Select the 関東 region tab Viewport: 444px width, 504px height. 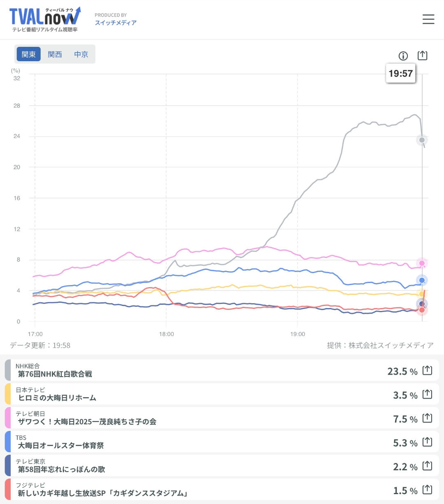coord(29,54)
